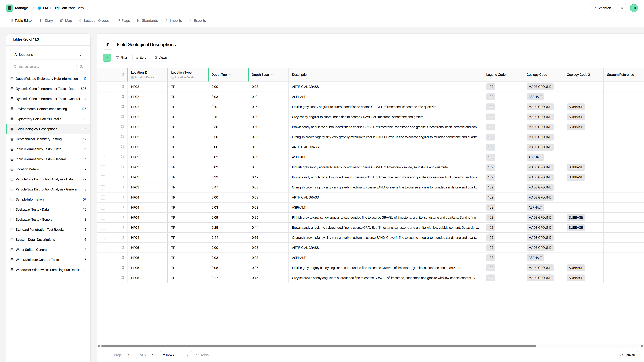Select all rows header checkbox
644x362 pixels.
click(103, 75)
